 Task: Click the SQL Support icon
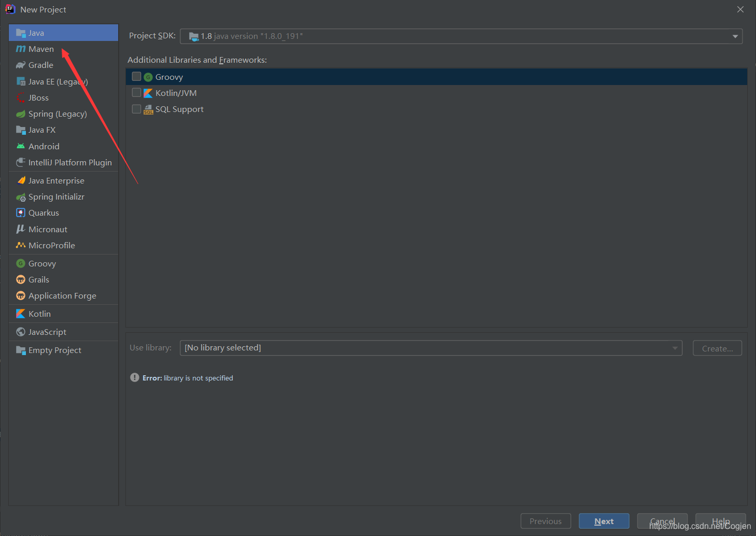(148, 109)
